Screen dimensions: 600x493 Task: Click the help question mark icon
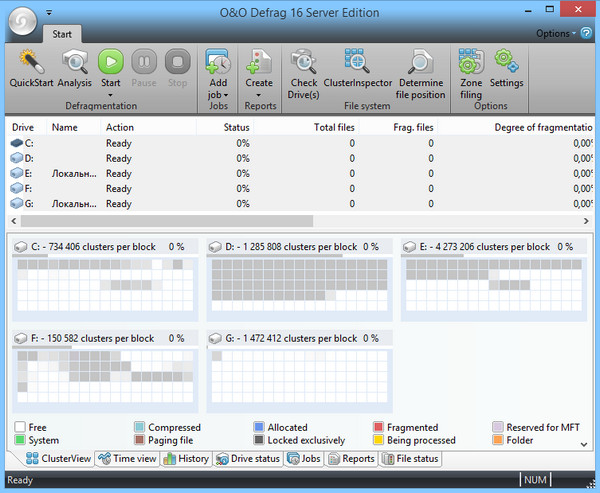click(x=586, y=33)
